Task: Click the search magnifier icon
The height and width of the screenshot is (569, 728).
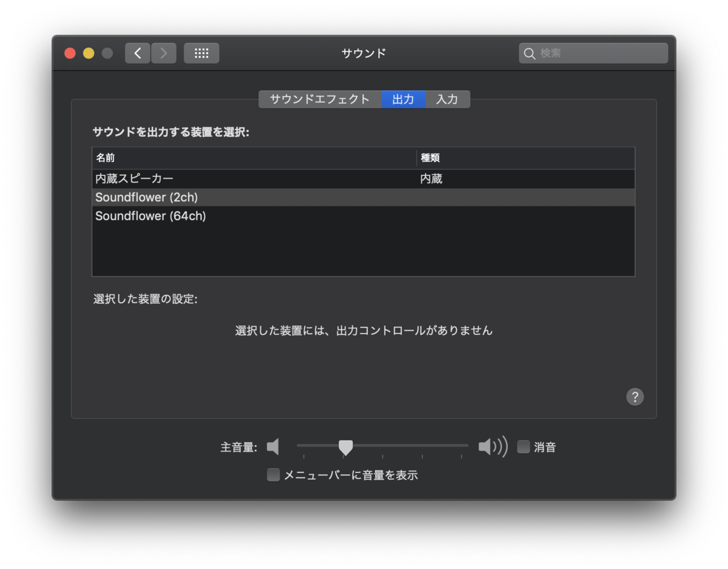Action: point(529,53)
